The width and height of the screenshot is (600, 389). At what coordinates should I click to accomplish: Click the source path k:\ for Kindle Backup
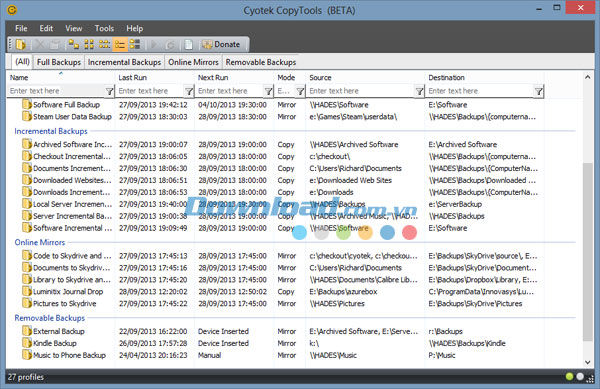click(314, 343)
